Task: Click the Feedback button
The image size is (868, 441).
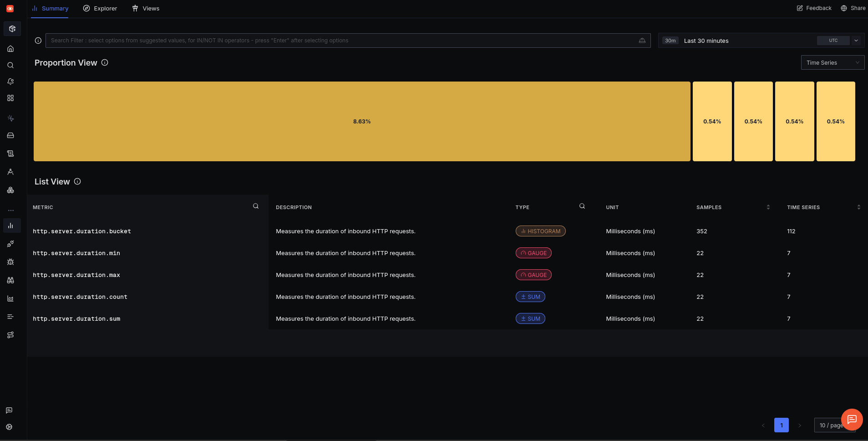Action: pyautogui.click(x=814, y=8)
